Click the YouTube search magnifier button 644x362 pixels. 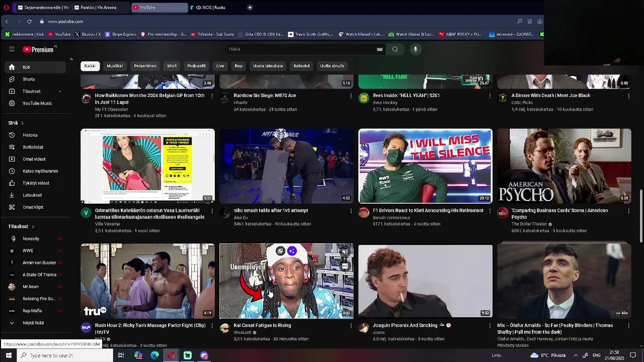pos(395,49)
